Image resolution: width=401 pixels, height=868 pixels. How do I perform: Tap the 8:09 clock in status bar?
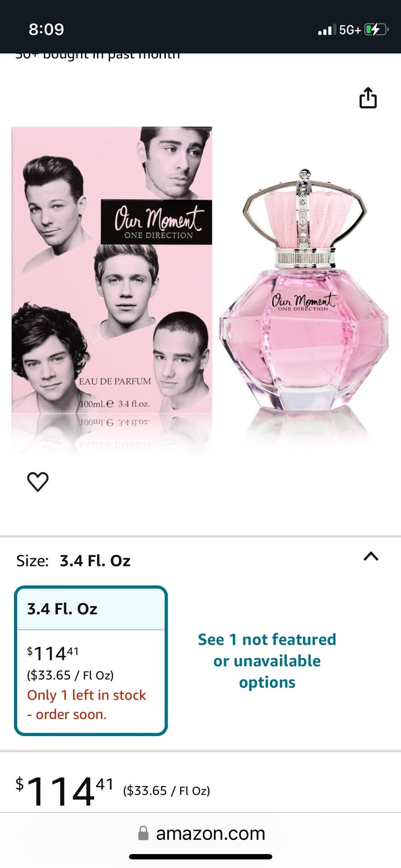(47, 29)
